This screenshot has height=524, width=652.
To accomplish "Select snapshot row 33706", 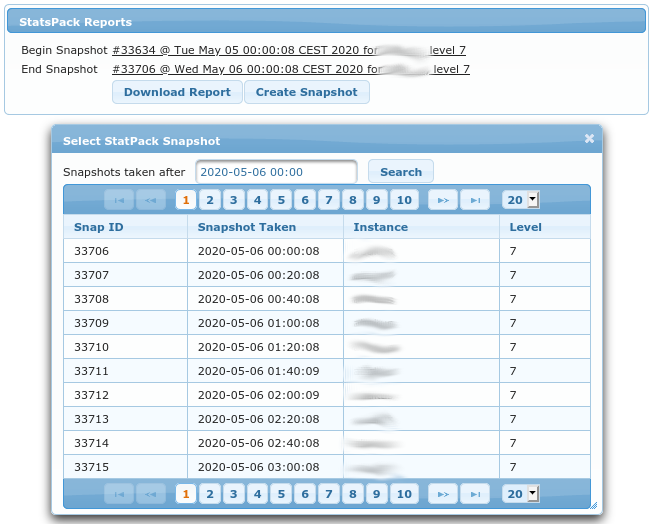I will [327, 251].
